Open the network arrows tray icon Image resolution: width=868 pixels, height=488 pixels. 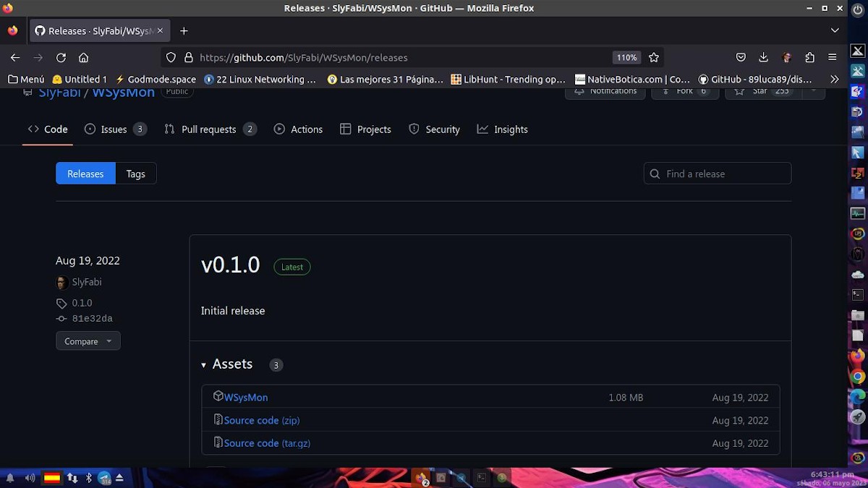point(72,478)
